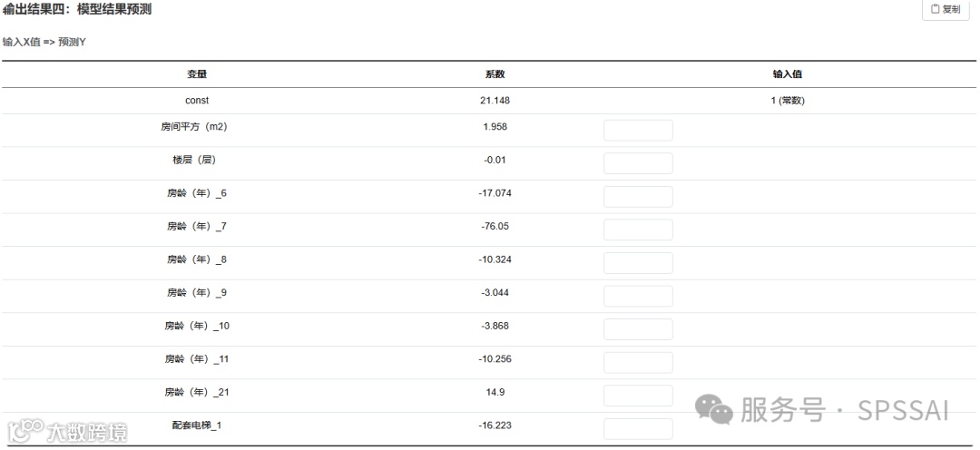
Task: Activate the 房龄（年）_8 input box
Action: [638, 262]
